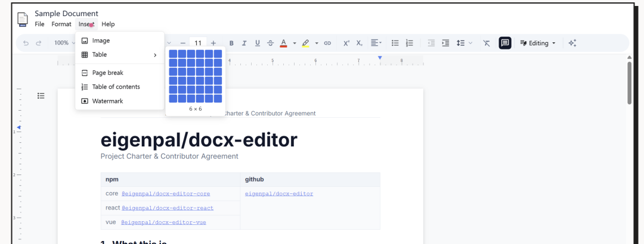This screenshot has height=244, width=644.
Task: Click the AI sparkle icon
Action: point(572,43)
